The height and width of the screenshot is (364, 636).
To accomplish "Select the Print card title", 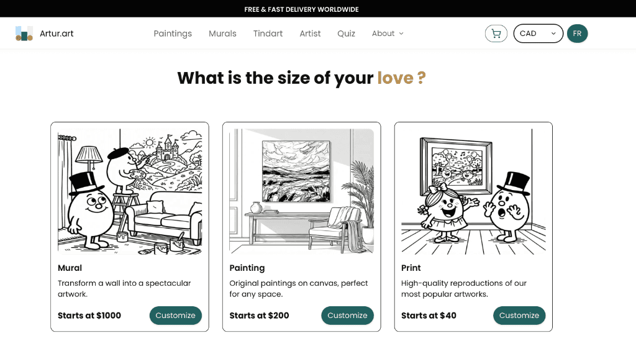I will (x=411, y=268).
